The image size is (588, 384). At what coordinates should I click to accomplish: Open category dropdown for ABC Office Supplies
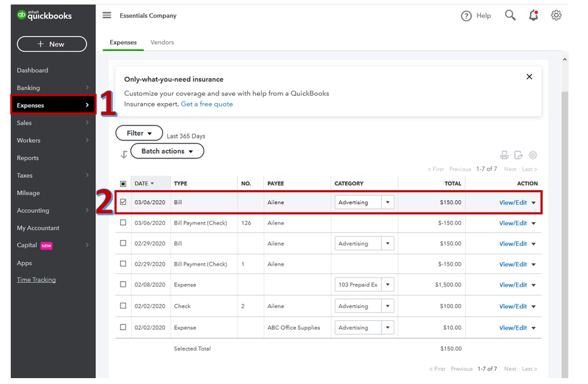pos(388,327)
